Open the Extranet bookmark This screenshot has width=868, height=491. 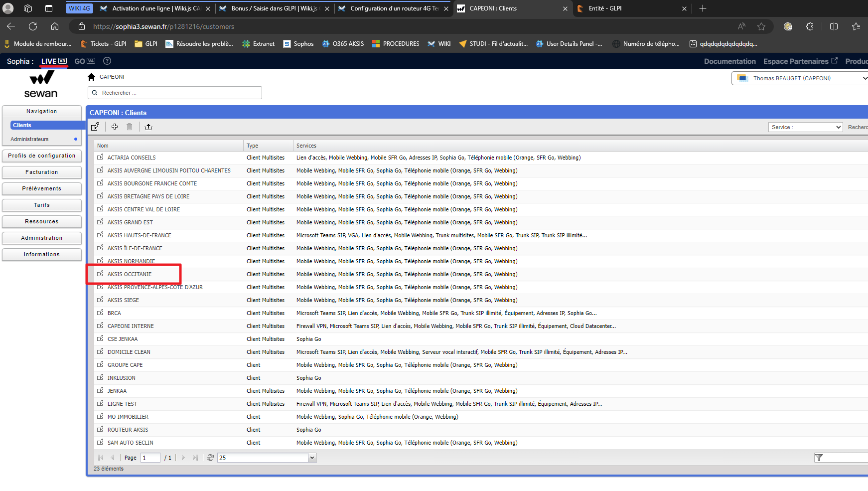pos(259,44)
